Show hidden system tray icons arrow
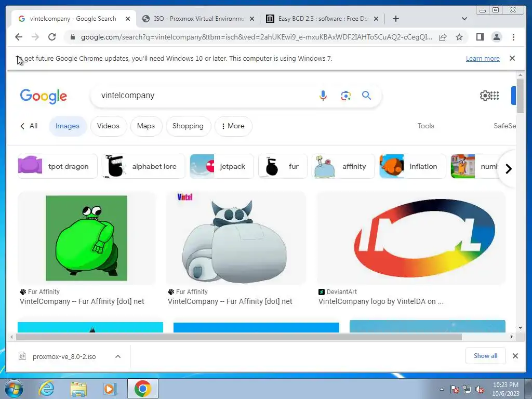The height and width of the screenshot is (399, 532). point(442,389)
